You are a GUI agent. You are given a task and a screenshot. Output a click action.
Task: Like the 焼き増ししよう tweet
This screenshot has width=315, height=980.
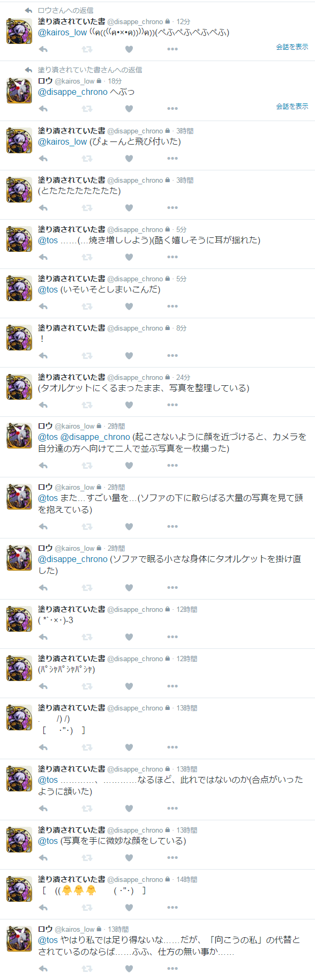tap(129, 257)
